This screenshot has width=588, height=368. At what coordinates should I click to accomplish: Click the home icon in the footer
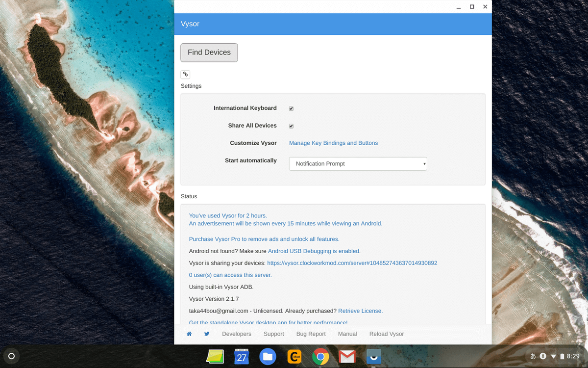pos(189,334)
